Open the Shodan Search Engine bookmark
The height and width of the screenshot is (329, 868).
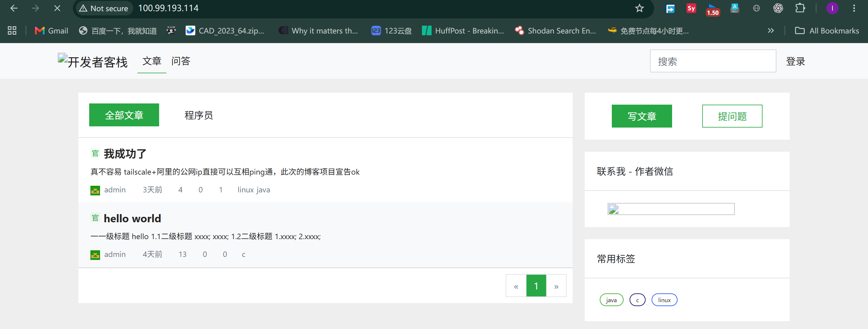(x=555, y=31)
